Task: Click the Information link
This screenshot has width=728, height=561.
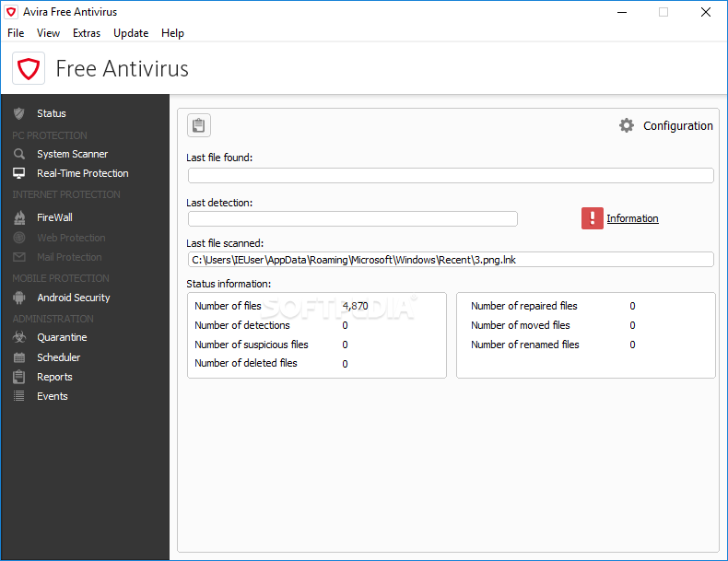Action: point(632,218)
